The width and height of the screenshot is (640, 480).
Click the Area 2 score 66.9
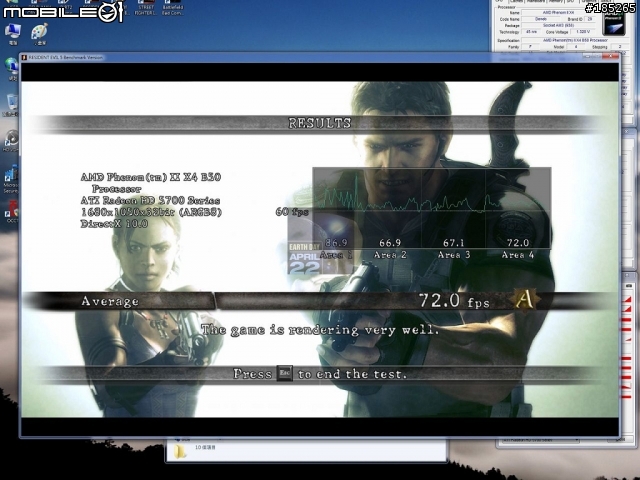pos(390,243)
